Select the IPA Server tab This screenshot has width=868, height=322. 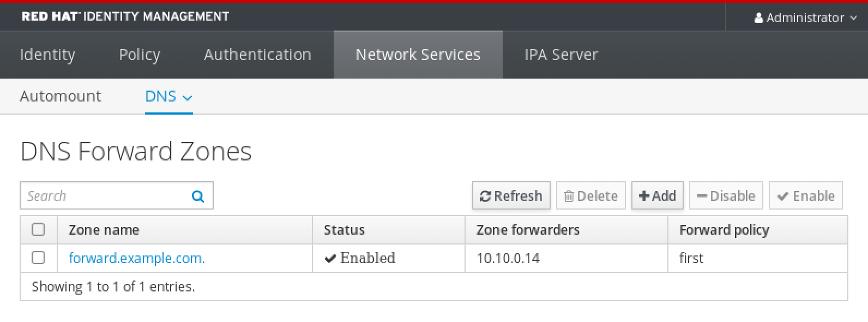[561, 55]
